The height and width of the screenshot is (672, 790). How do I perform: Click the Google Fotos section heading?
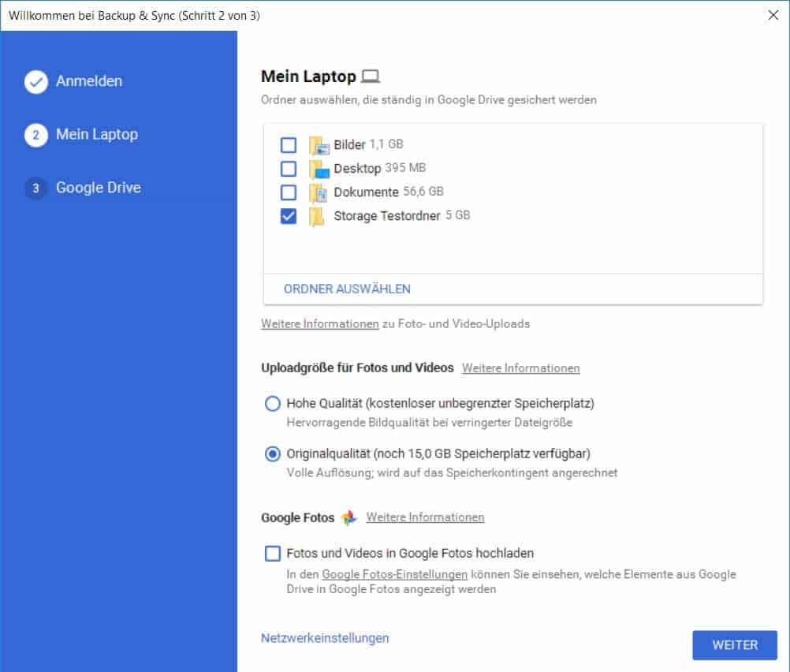(298, 517)
